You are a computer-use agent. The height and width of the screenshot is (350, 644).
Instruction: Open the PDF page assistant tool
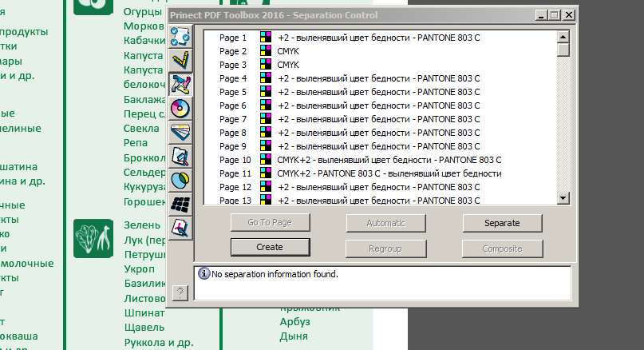tap(180, 228)
